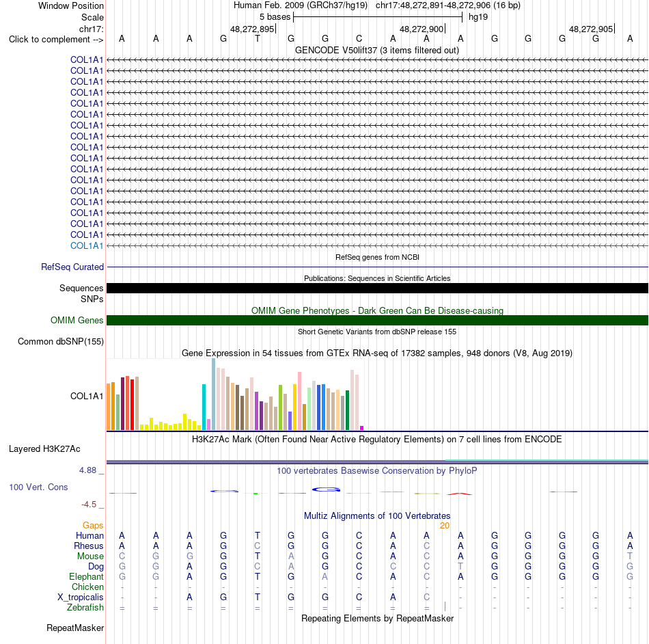Screen dimensions: 649x644
Task: Click the RefSeq Curated label
Action: click(x=72, y=267)
